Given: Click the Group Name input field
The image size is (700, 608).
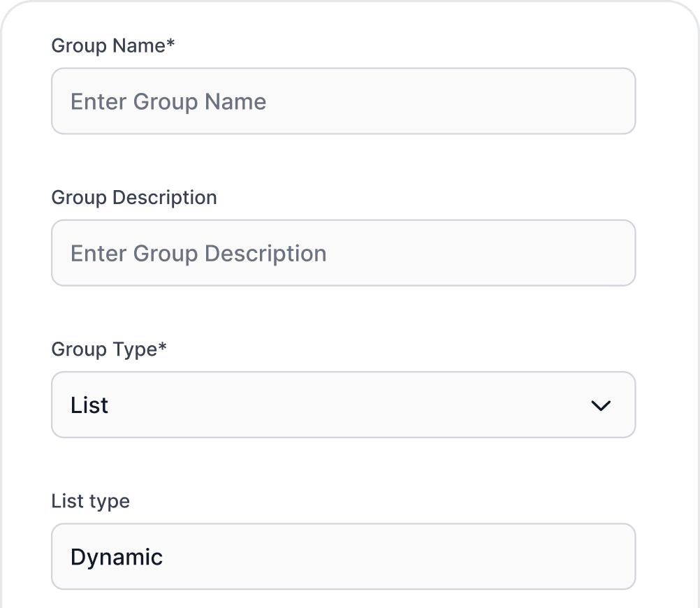Looking at the screenshot, I should tap(343, 101).
